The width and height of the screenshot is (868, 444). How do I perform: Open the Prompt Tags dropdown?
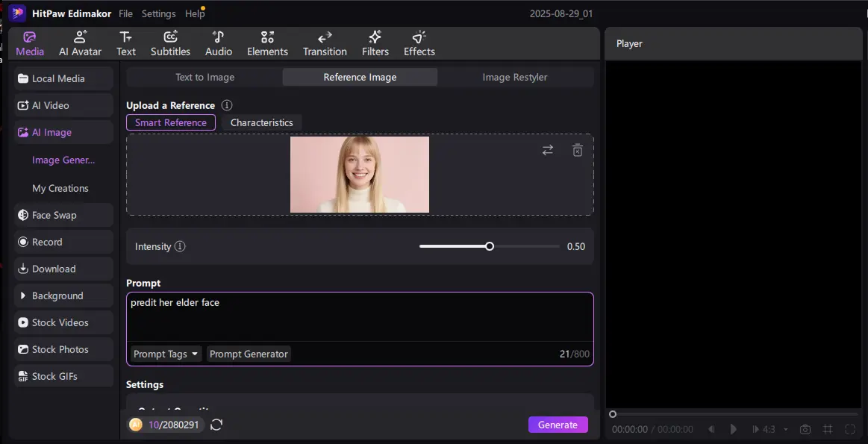[166, 354]
